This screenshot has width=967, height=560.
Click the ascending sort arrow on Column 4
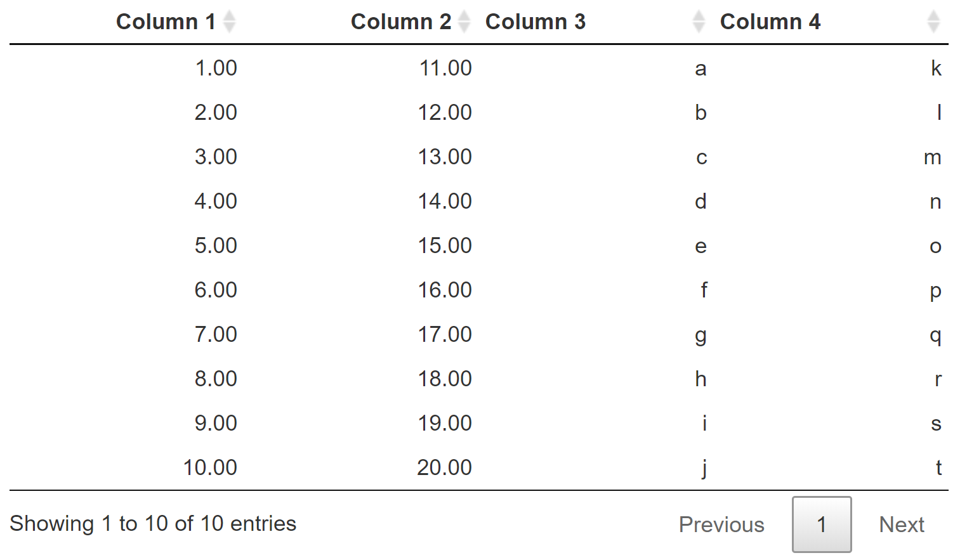933,16
